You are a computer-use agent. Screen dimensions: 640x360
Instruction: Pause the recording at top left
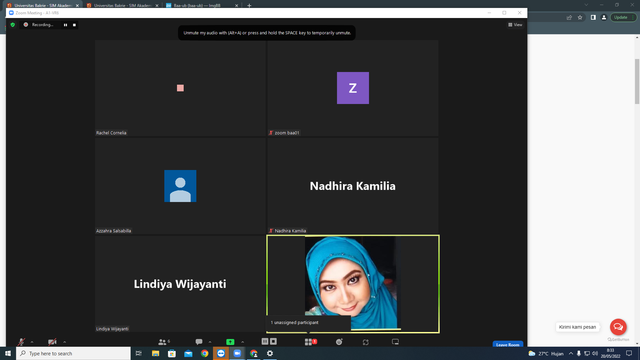coord(65,25)
